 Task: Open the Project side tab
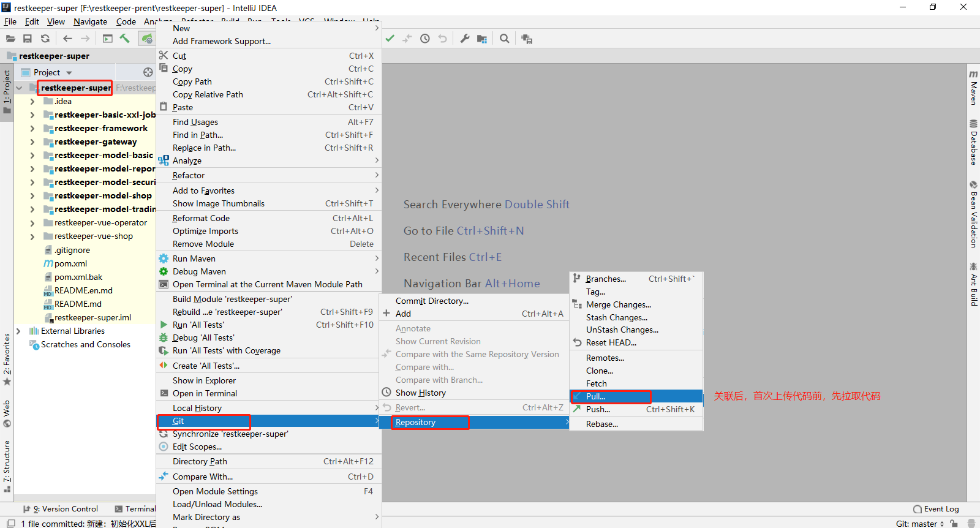[x=7, y=92]
